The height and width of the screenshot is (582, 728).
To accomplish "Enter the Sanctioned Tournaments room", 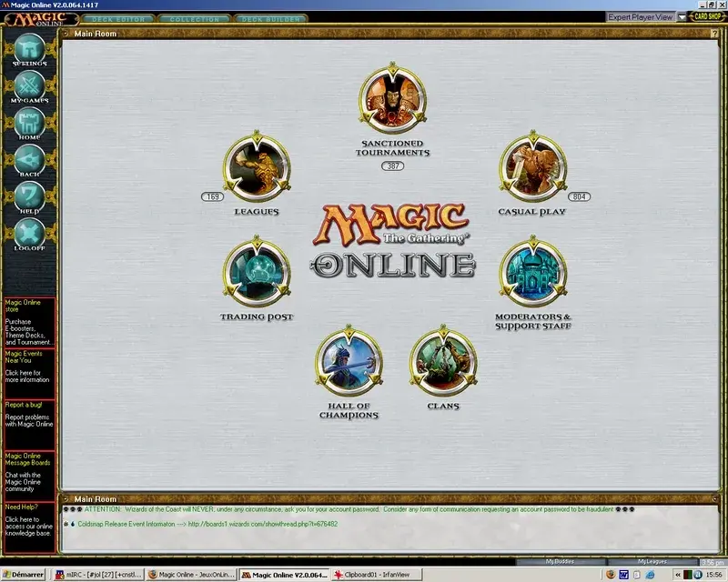I will (391, 98).
